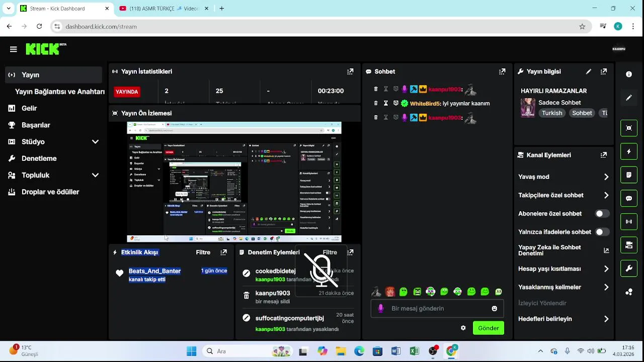This screenshot has width=644, height=362.
Task: Open Yapay Zeka ile Sohbet Denetimi external link
Action: [x=606, y=250]
